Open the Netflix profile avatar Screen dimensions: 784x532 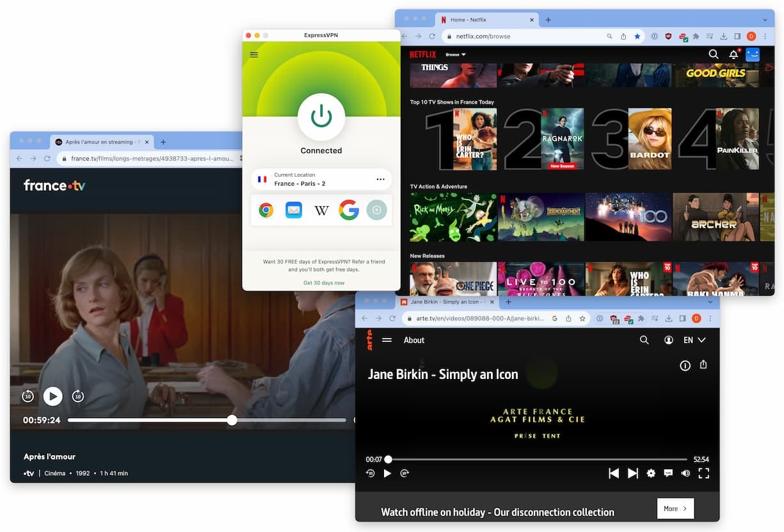tap(753, 54)
